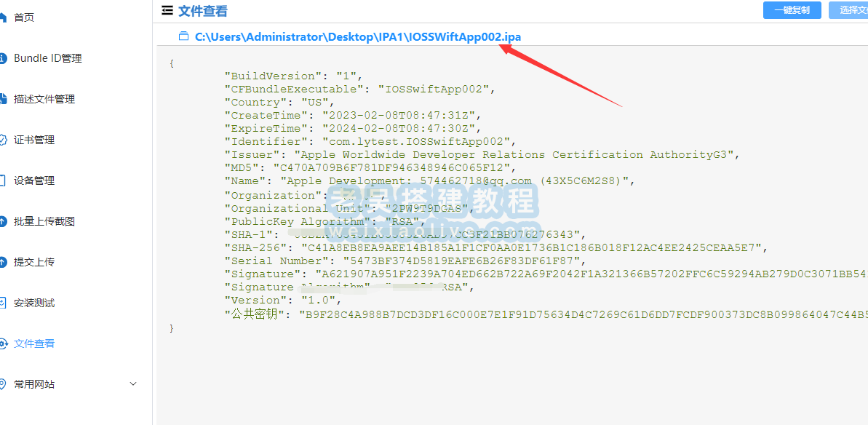The height and width of the screenshot is (425, 868).
Task: Click the 一键复制 button
Action: click(x=792, y=10)
